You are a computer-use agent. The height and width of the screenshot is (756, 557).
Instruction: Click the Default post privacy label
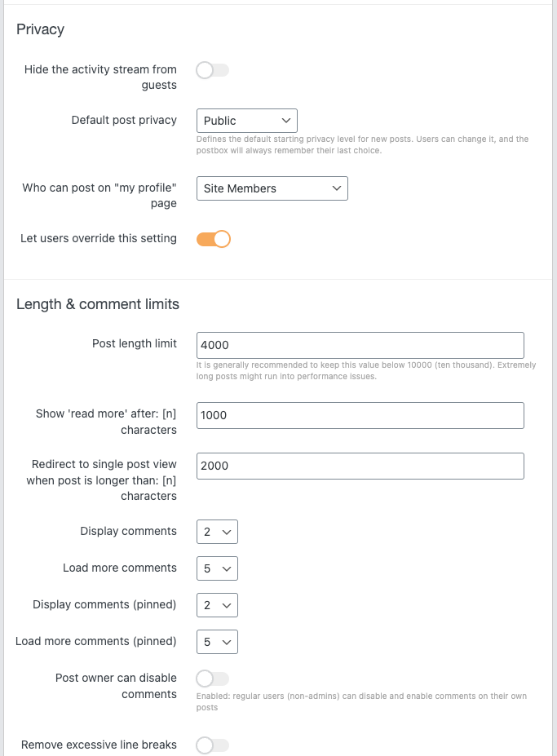pyautogui.click(x=124, y=120)
